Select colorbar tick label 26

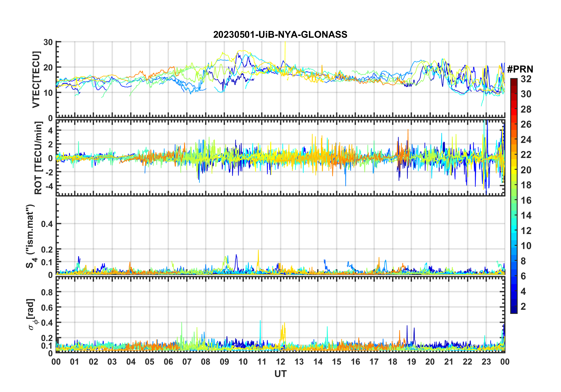pyautogui.click(x=526, y=124)
